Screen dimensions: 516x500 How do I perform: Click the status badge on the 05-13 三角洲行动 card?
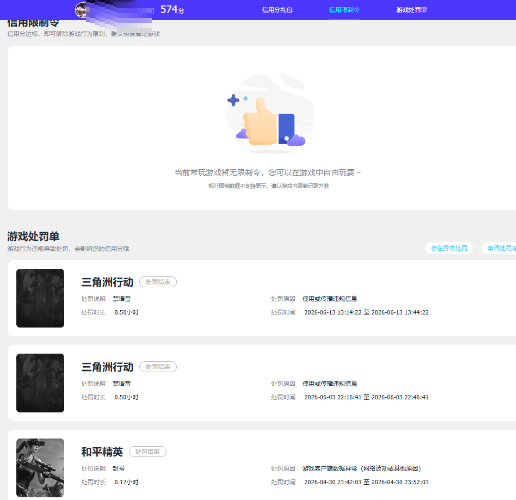click(158, 282)
